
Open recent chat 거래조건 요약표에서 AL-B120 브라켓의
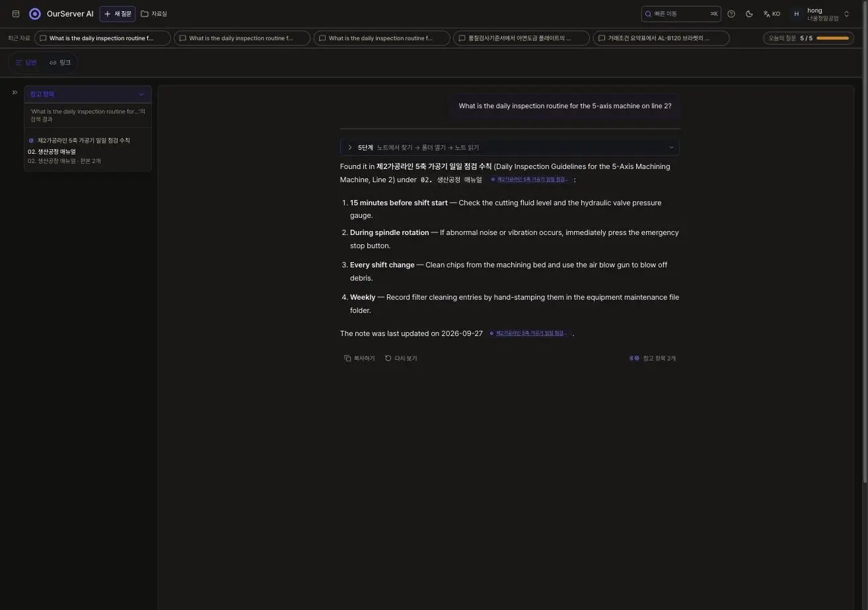[x=661, y=38]
